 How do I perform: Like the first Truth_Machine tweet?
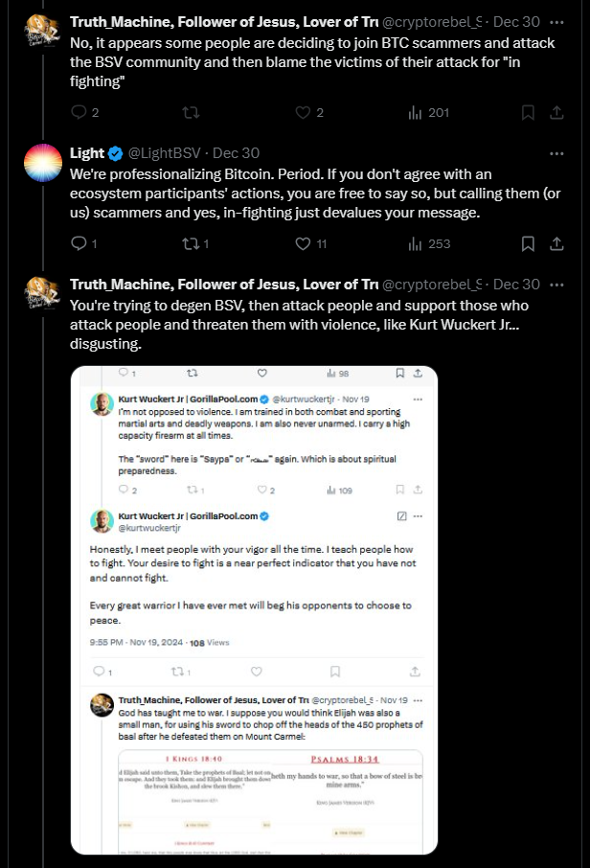tap(308, 113)
